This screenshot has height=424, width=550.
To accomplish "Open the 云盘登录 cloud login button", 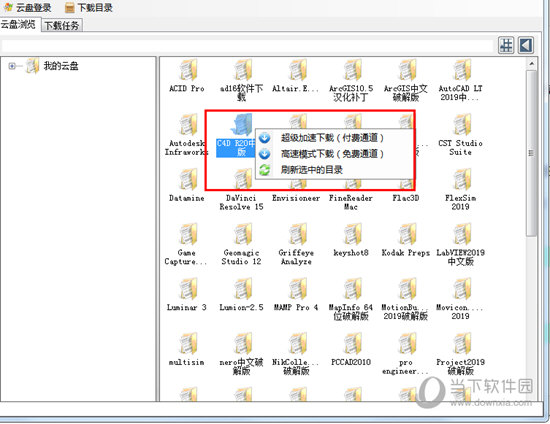I will pyautogui.click(x=27, y=7).
